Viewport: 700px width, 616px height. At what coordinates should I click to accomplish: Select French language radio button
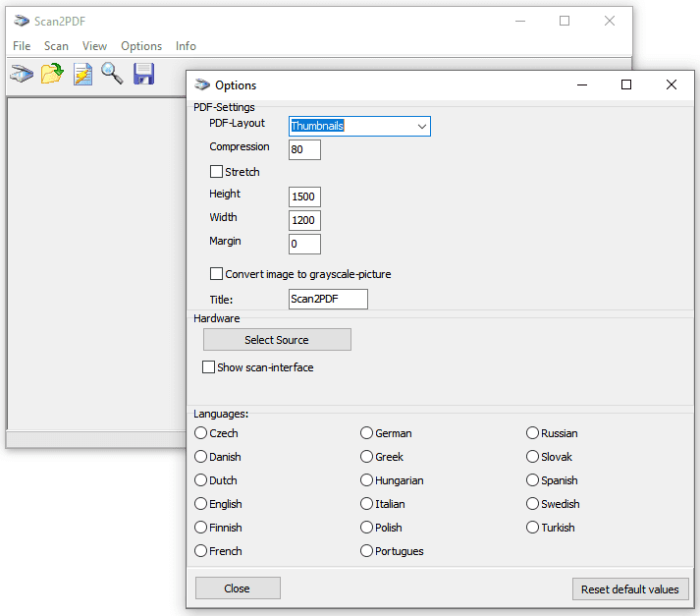pos(201,551)
